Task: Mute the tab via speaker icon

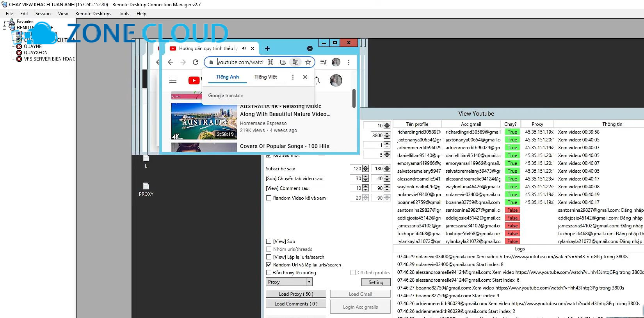Action: 244,48
